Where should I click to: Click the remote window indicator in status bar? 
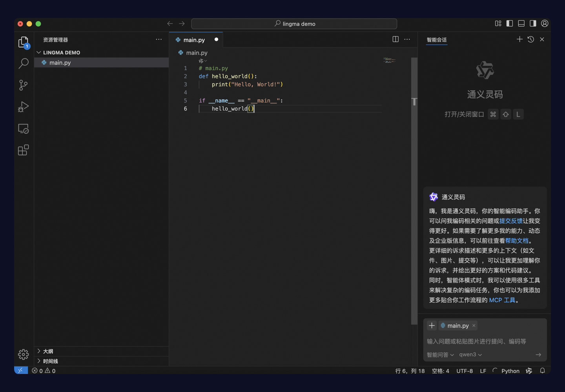click(21, 370)
